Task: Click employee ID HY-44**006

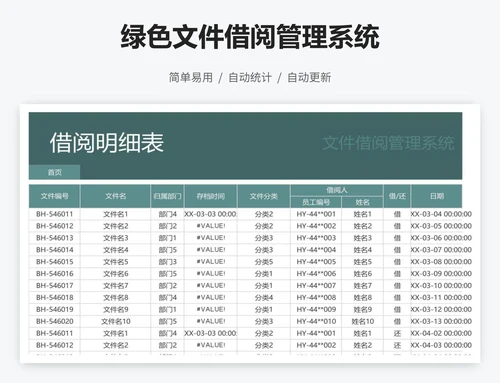Action: pos(316,274)
